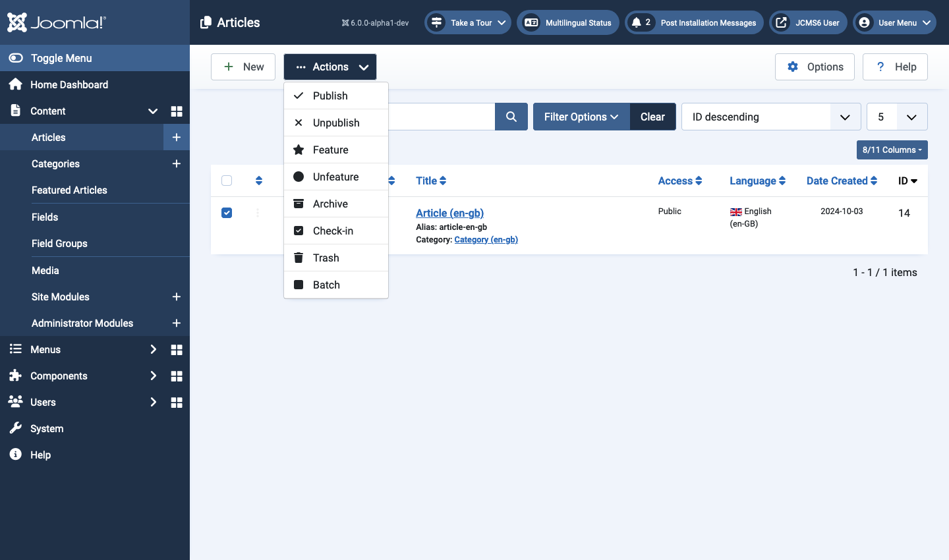Uncheck the Article (en-gb) row checkbox
Image resolution: width=949 pixels, height=560 pixels.
(227, 212)
